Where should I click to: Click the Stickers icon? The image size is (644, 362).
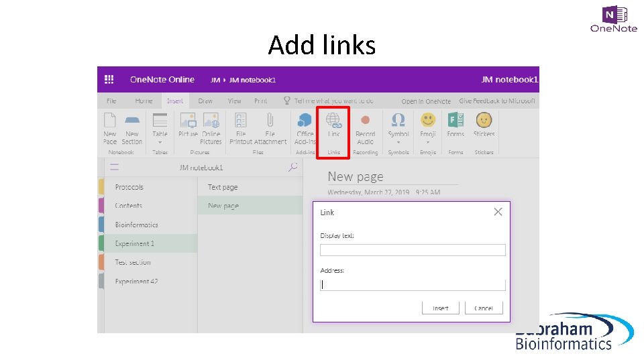click(x=484, y=120)
